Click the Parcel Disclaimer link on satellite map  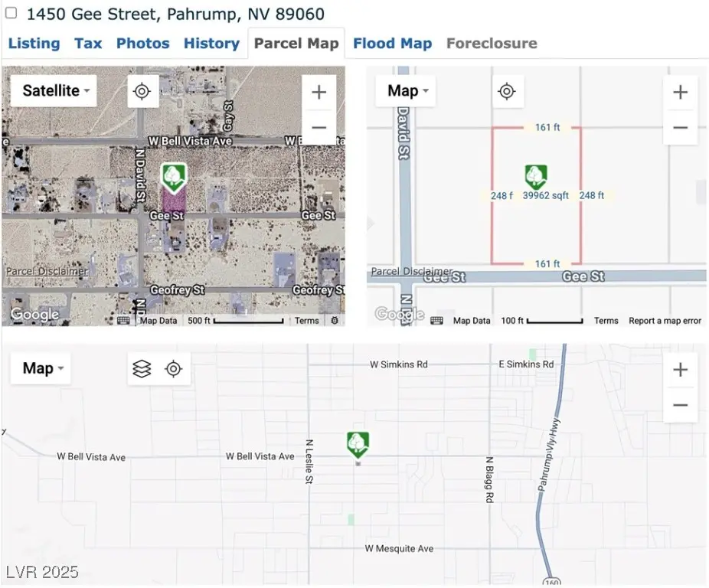pyautogui.click(x=47, y=271)
